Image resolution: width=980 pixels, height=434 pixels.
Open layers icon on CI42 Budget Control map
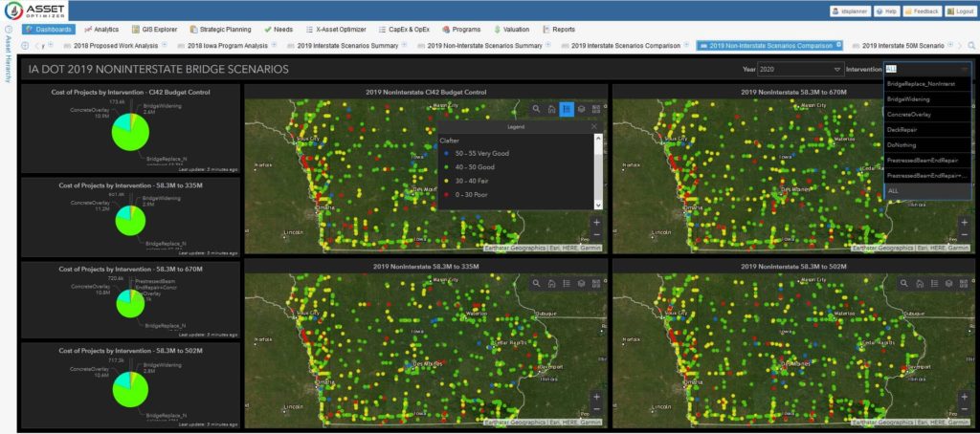pos(581,109)
